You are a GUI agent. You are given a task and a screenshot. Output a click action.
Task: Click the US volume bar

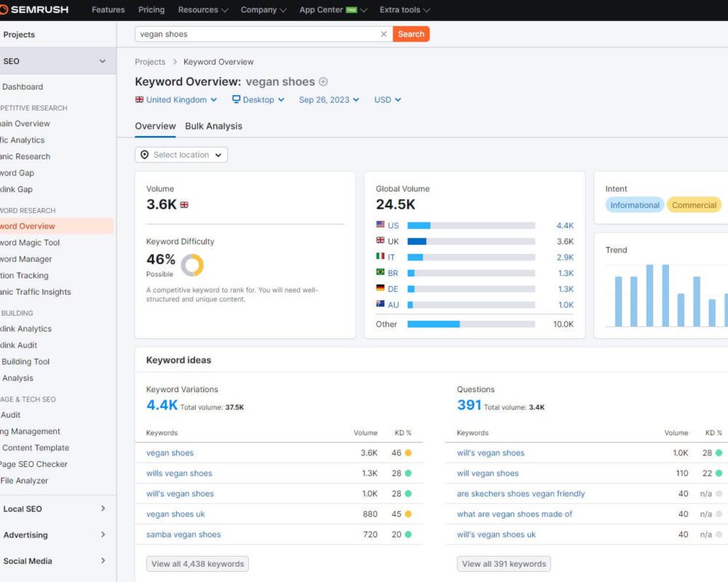pyautogui.click(x=471, y=226)
